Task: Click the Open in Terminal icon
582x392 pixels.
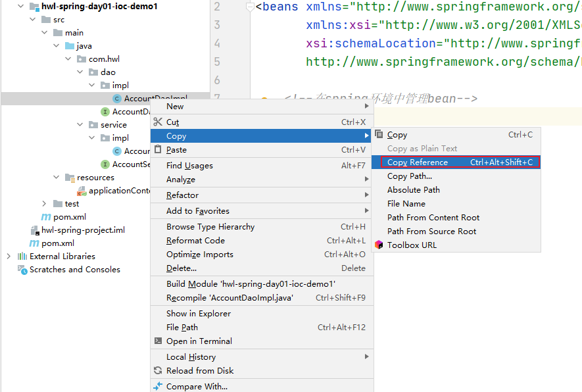Action: tap(158, 341)
